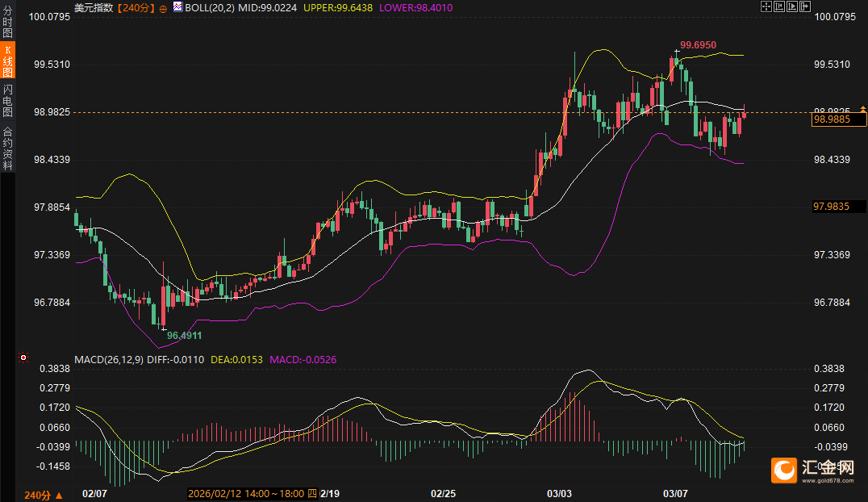Select the K线图 tab
This screenshot has width=868, height=502.
click(x=7, y=61)
